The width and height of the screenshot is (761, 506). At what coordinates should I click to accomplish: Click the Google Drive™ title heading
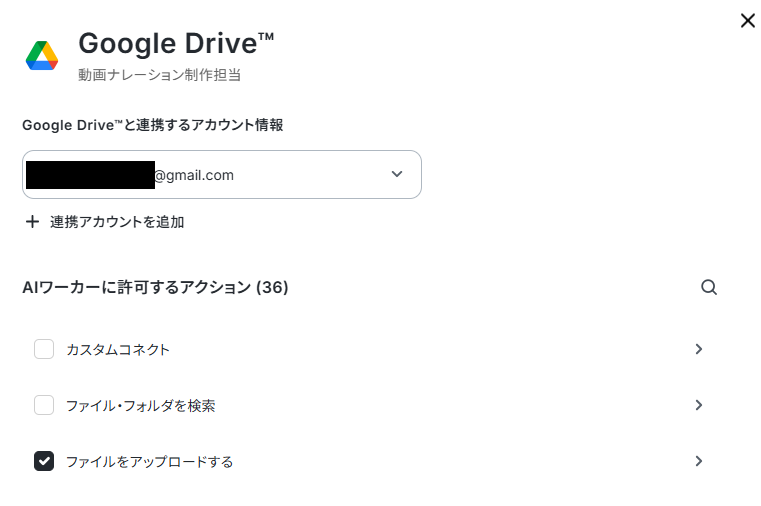click(x=176, y=43)
